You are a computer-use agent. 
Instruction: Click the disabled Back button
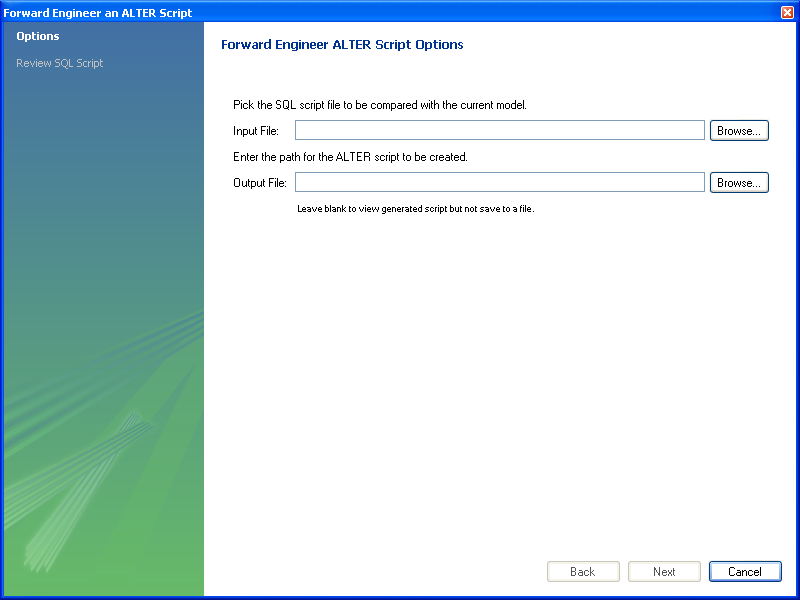[583, 572]
